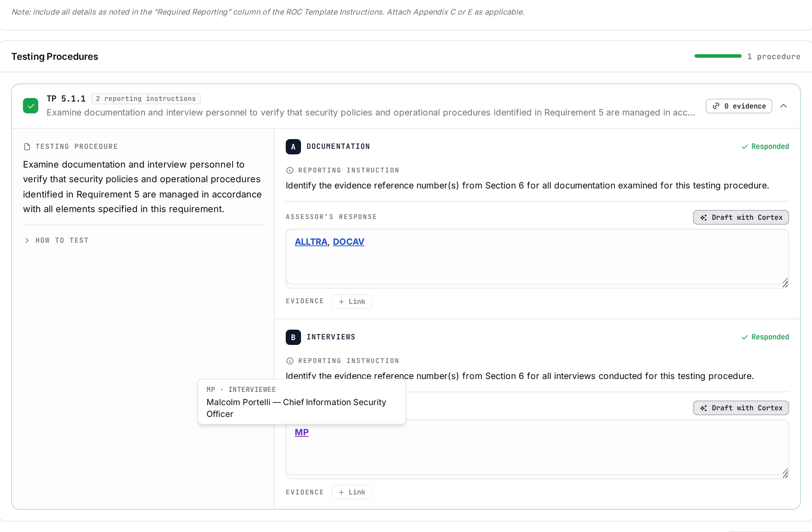Expand the How to Test section
Screen dimensions: 812x532
pyautogui.click(x=56, y=240)
